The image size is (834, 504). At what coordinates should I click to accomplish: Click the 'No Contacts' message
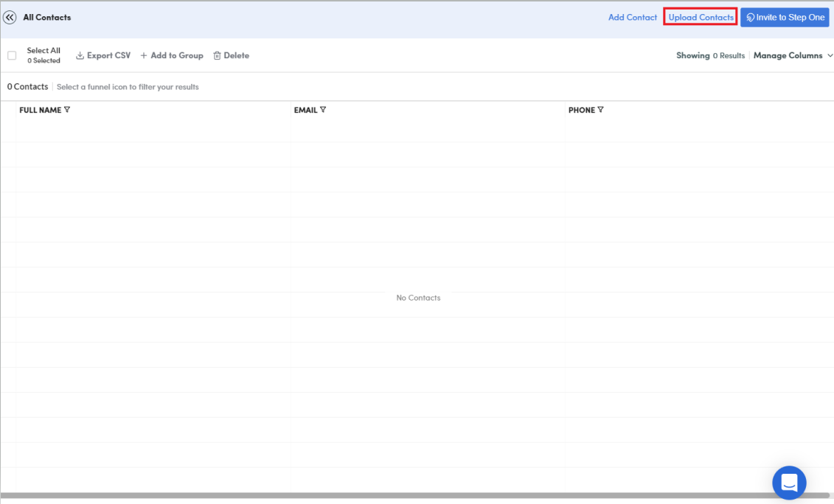pos(418,298)
